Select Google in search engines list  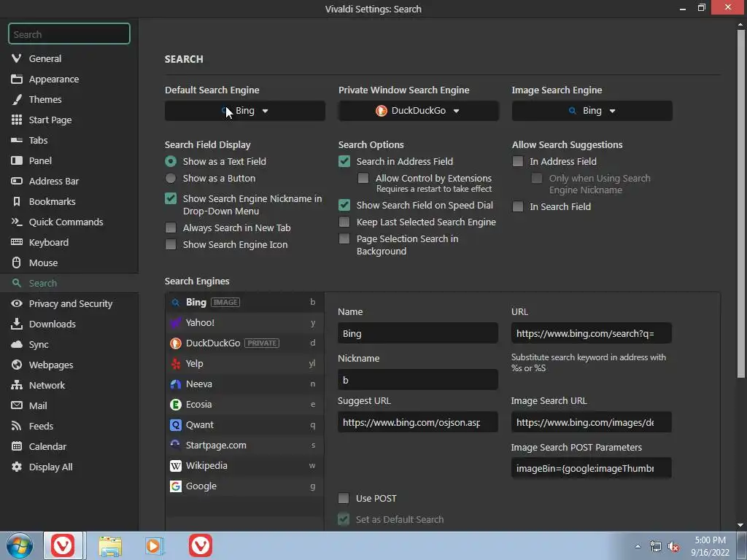pos(245,486)
